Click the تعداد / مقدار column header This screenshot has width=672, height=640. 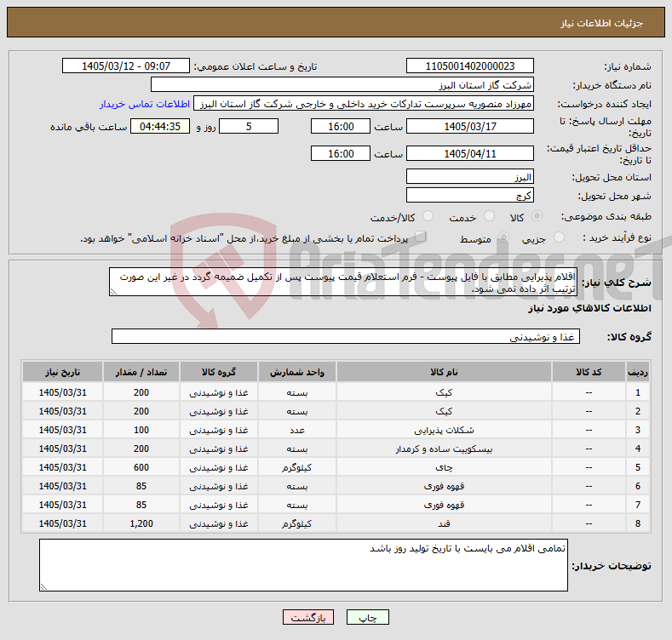click(141, 372)
